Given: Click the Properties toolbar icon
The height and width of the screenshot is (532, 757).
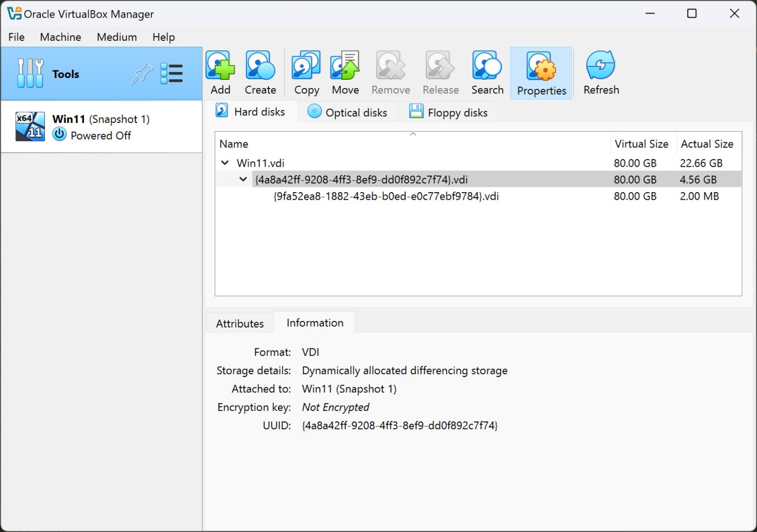Looking at the screenshot, I should point(541,65).
